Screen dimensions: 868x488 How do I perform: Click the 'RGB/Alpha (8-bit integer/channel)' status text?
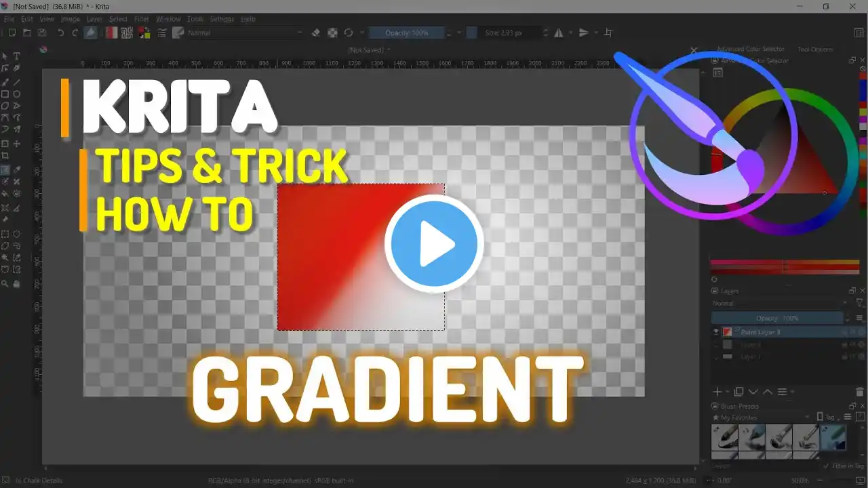click(x=260, y=481)
